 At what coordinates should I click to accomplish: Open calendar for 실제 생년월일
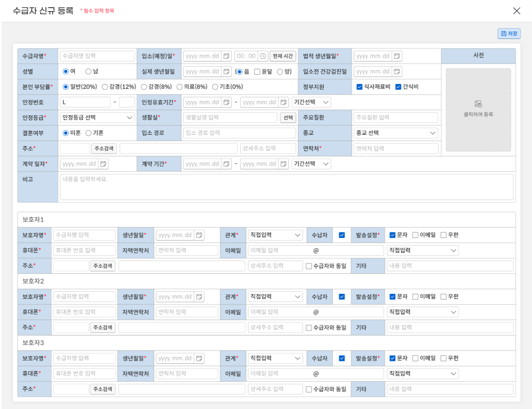(226, 71)
